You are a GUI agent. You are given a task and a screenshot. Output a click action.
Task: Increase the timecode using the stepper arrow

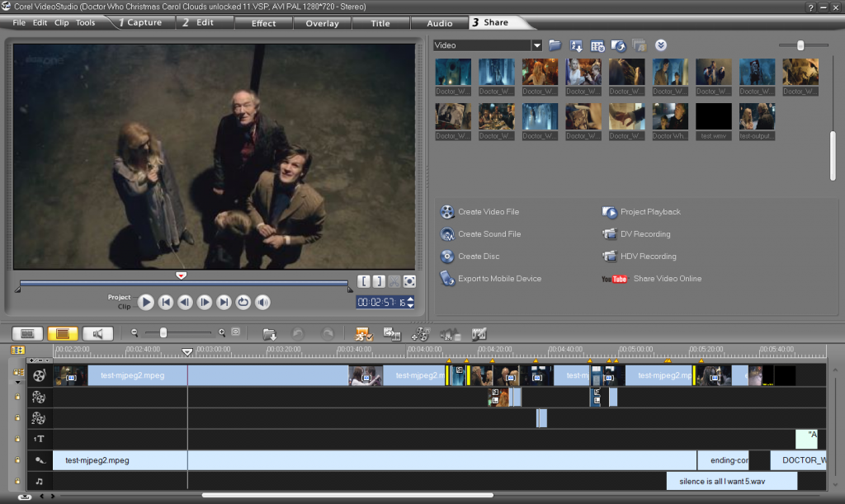pos(411,299)
